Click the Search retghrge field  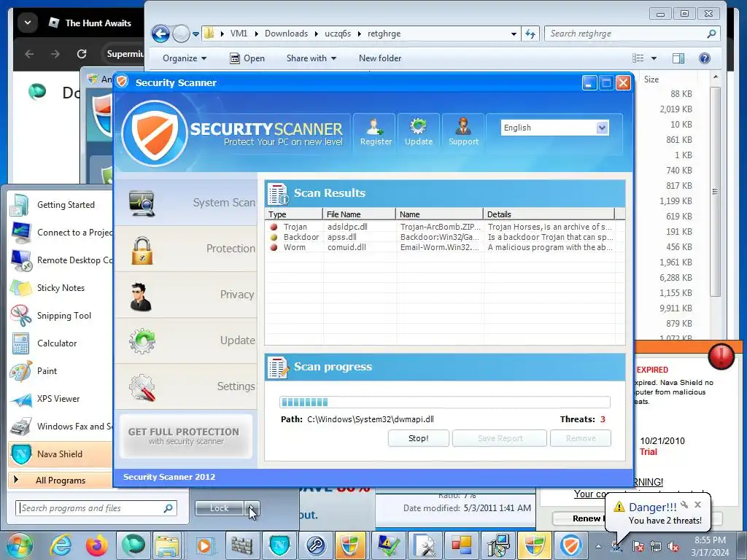632,34
